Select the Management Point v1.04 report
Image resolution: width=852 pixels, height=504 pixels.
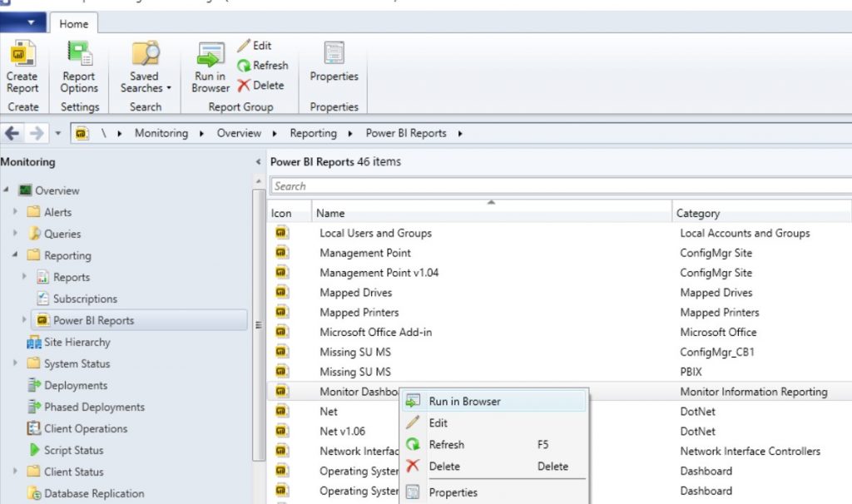pos(379,273)
